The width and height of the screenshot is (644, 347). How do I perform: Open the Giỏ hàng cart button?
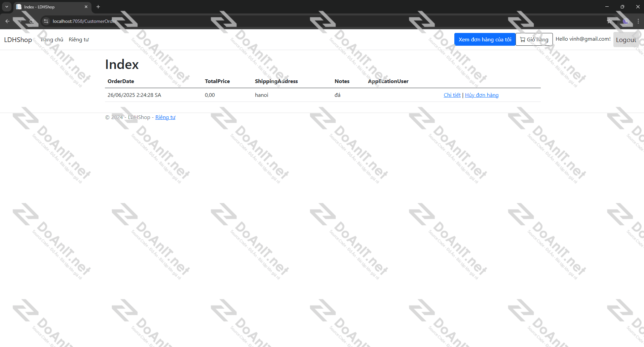pos(534,39)
